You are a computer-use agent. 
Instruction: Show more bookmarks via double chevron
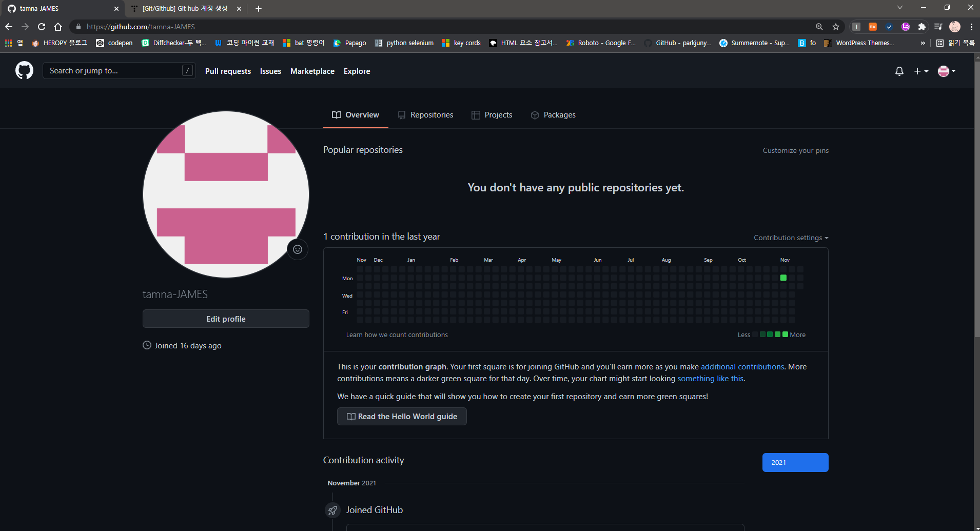point(923,43)
